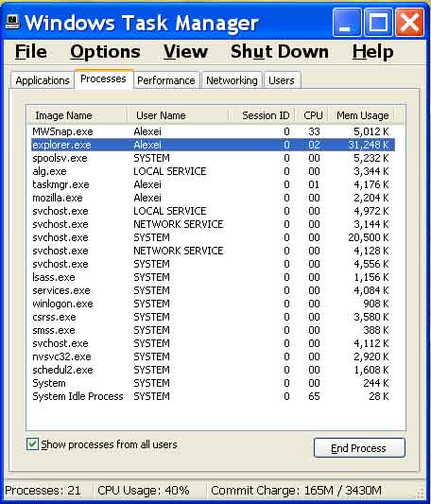Image resolution: width=431 pixels, height=504 pixels.
Task: Select svchost.exe using 3,144 K memory
Action: 213,224
